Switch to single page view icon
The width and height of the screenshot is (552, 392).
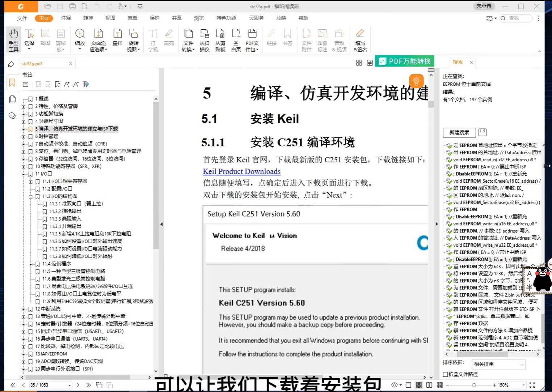pyautogui.click(x=408, y=385)
